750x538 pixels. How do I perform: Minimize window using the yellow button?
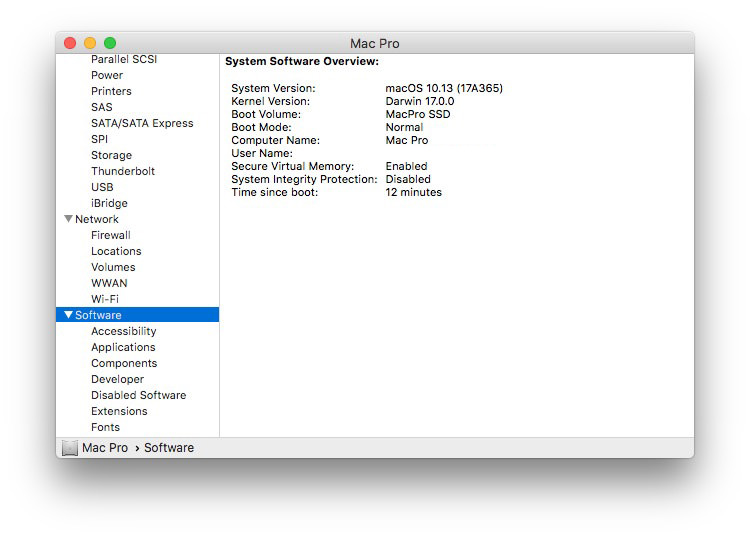pyautogui.click(x=90, y=43)
